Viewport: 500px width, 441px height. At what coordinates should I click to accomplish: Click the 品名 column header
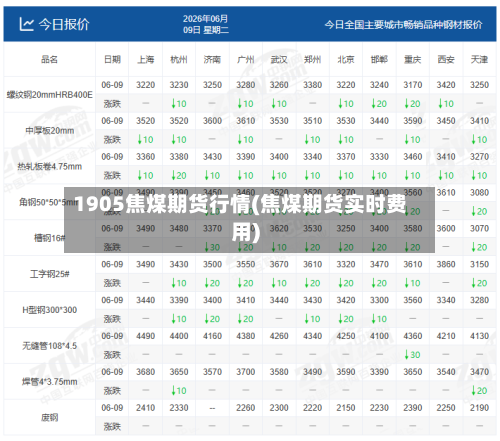coord(49,60)
